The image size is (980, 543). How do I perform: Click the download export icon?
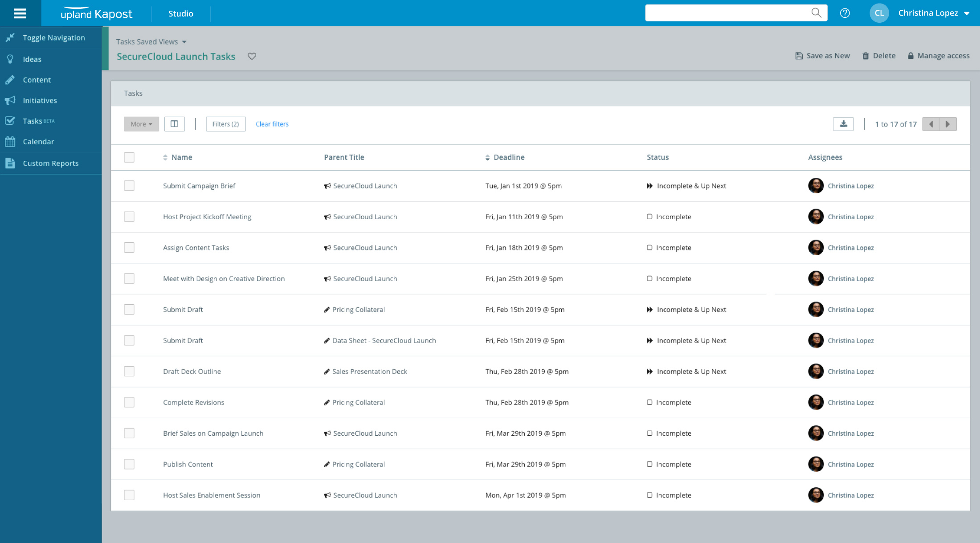[843, 124]
